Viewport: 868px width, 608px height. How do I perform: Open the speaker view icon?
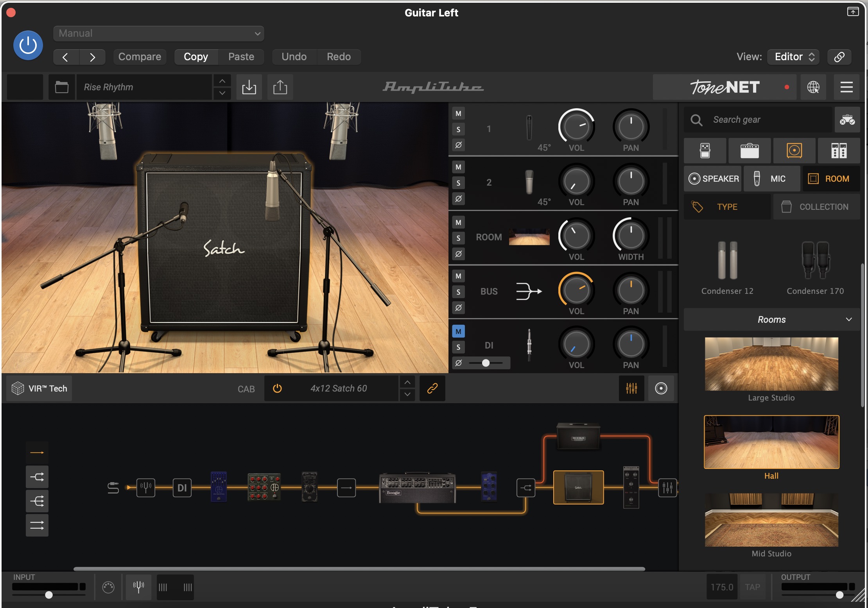tap(661, 389)
